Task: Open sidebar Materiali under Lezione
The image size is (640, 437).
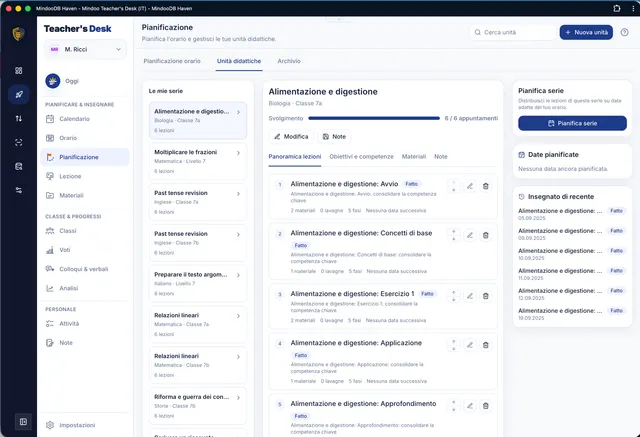Action: coord(84,195)
